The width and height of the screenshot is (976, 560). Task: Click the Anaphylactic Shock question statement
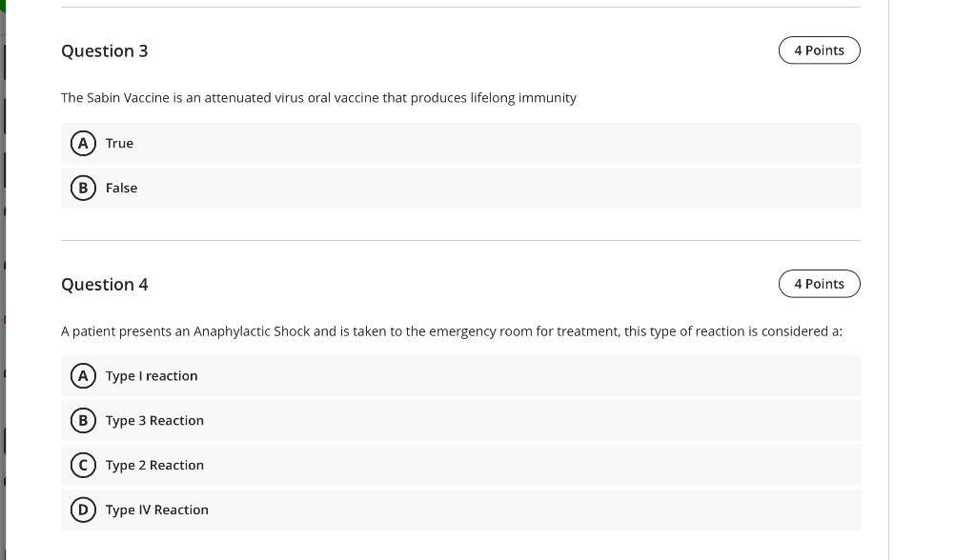click(x=452, y=331)
